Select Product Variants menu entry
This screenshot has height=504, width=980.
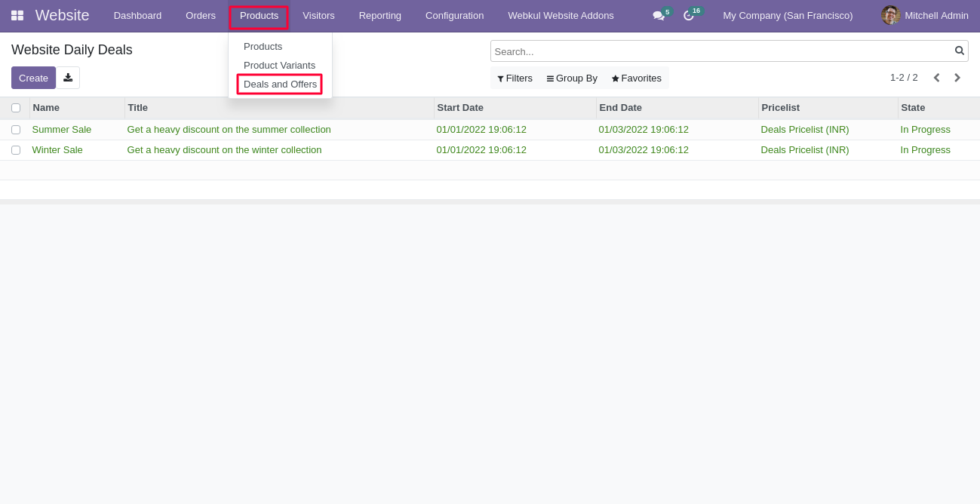click(280, 66)
